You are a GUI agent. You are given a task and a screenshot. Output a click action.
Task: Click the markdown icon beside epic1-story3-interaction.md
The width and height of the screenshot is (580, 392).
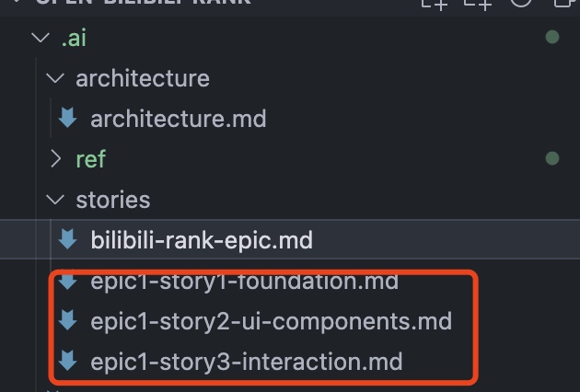point(68,361)
